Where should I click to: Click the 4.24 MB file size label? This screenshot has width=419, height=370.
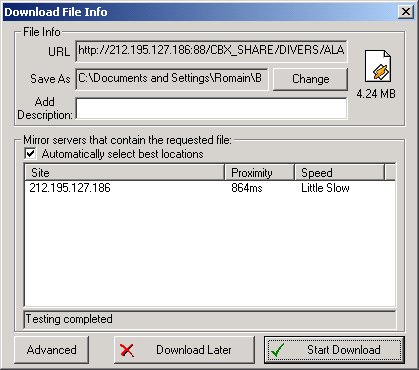coord(376,94)
